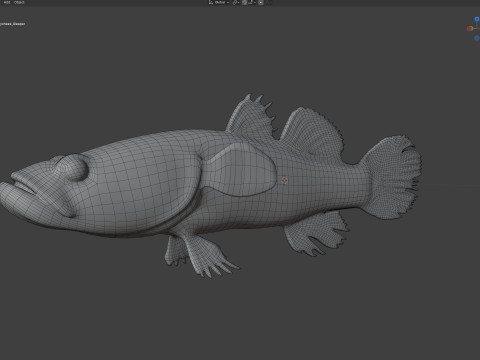
Task: Click the lower dim blue negative Z gizmo ball
Action: tap(477, 38)
